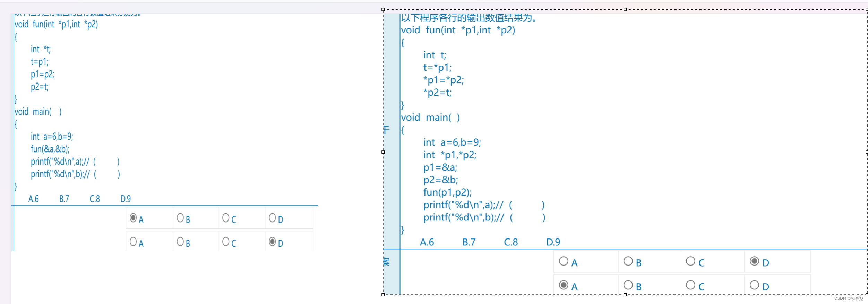Click right code's 'int a=6,b=9;' line
The width and height of the screenshot is (868, 304).
point(452,142)
